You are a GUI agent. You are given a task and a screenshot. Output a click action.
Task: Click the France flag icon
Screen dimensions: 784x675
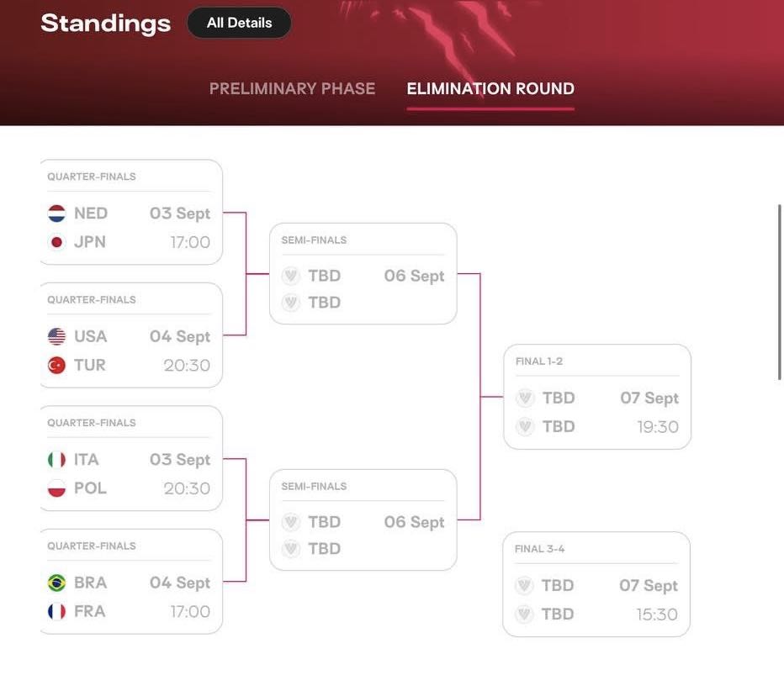56,611
